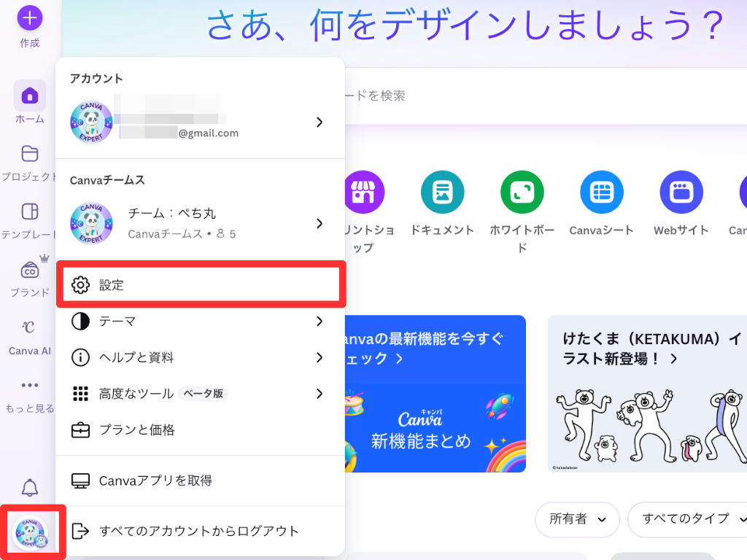Open the ホーム home icon in sidebar
747x560 pixels.
coord(29,96)
